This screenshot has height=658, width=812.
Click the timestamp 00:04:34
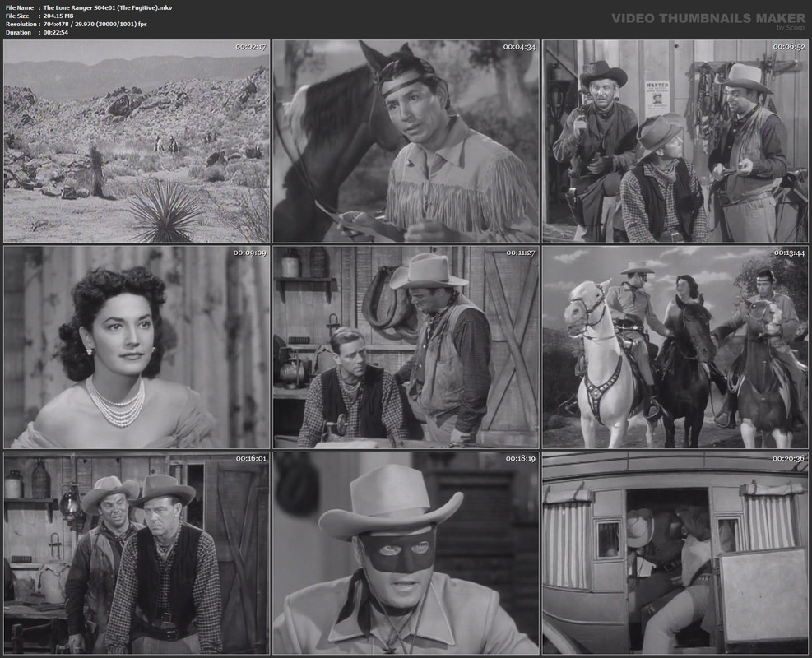click(x=519, y=47)
